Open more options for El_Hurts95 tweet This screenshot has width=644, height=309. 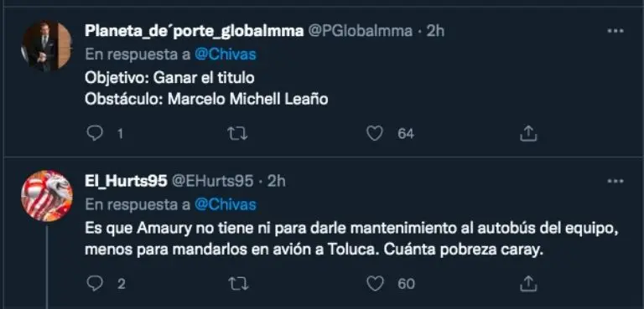pyautogui.click(x=615, y=181)
